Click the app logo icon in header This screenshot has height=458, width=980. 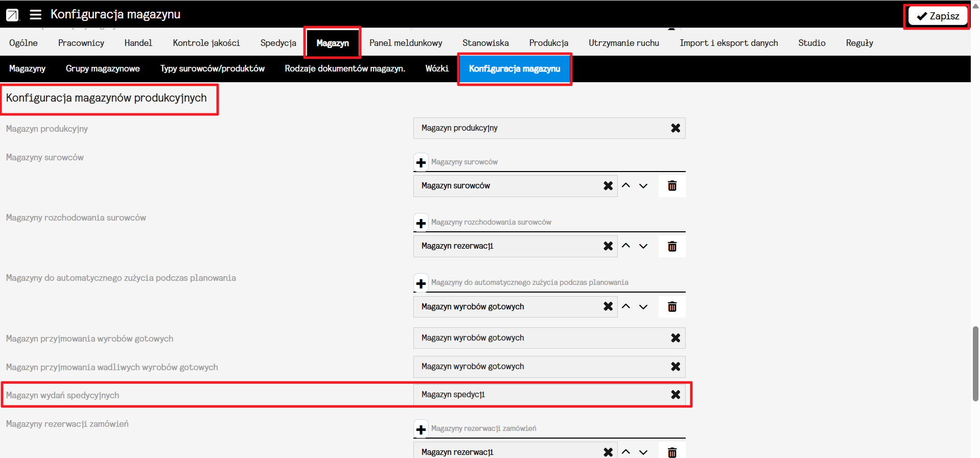coord(12,15)
